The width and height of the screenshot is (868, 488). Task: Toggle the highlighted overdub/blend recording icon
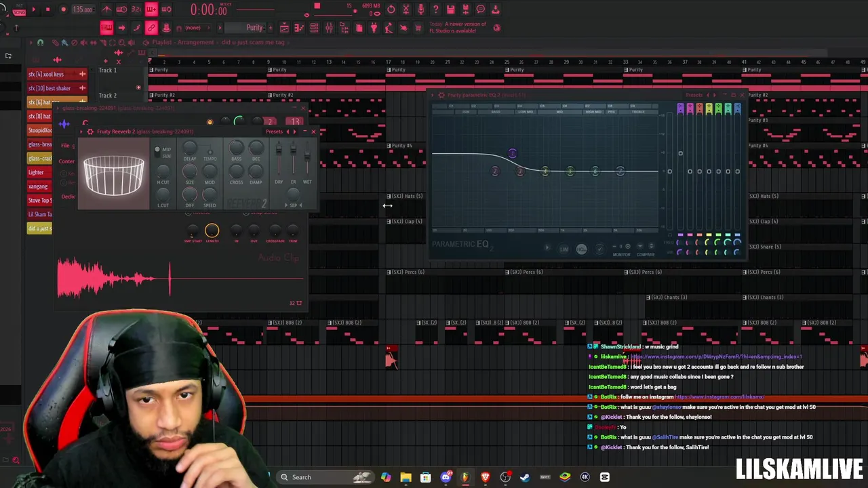(x=151, y=9)
